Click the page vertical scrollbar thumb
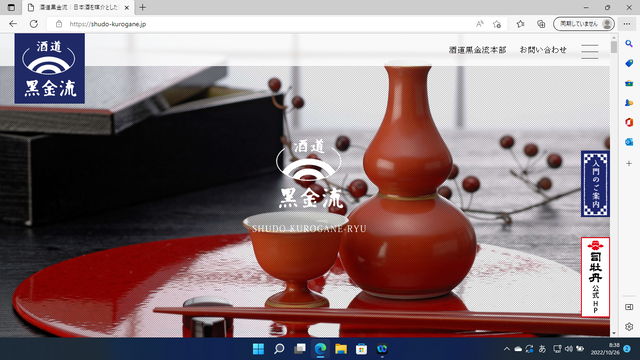Screen dimensions: 640x360 click(x=614, y=47)
